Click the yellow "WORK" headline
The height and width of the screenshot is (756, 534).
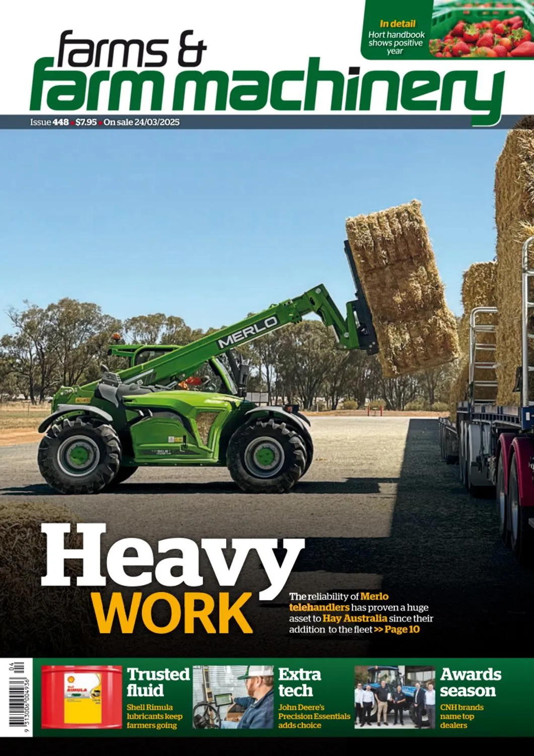173,612
